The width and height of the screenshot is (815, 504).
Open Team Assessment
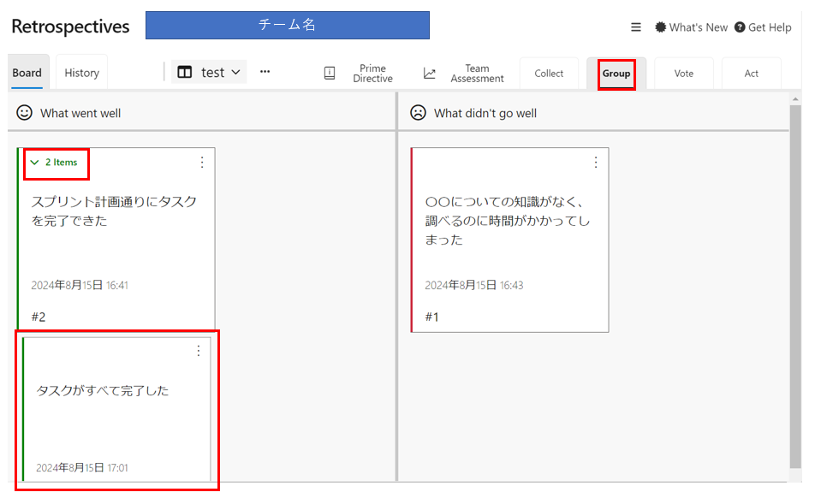point(477,74)
